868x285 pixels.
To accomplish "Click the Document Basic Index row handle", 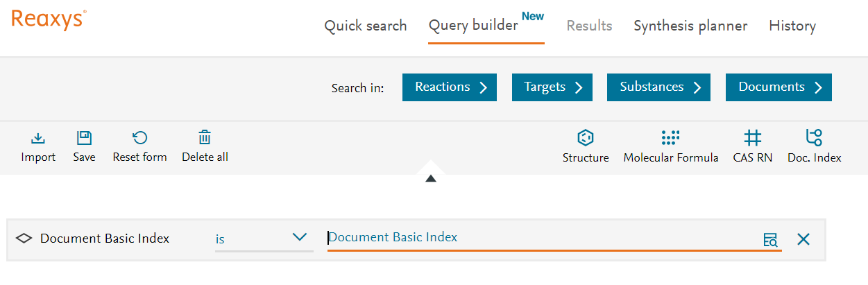I will 24,239.
